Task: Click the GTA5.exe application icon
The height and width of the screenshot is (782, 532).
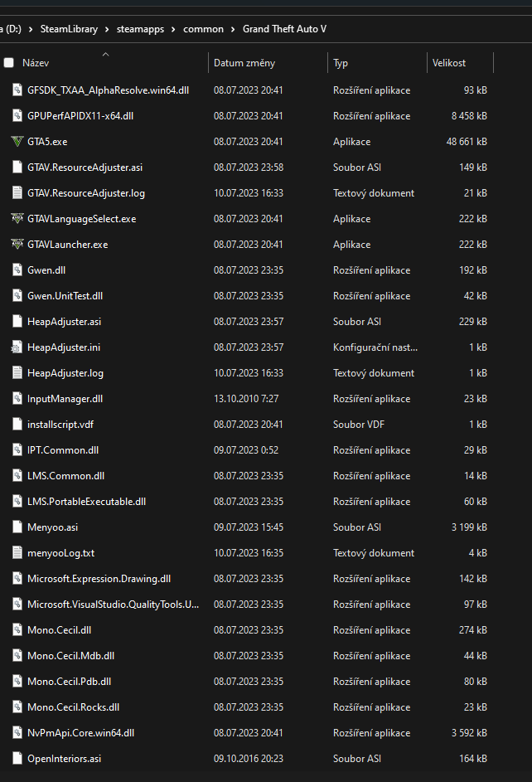Action: pos(17,142)
